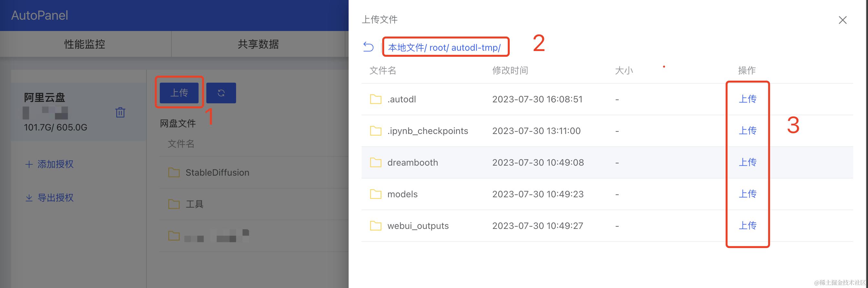Click the .autodl folder icon
This screenshot has width=868, height=288.
(375, 99)
